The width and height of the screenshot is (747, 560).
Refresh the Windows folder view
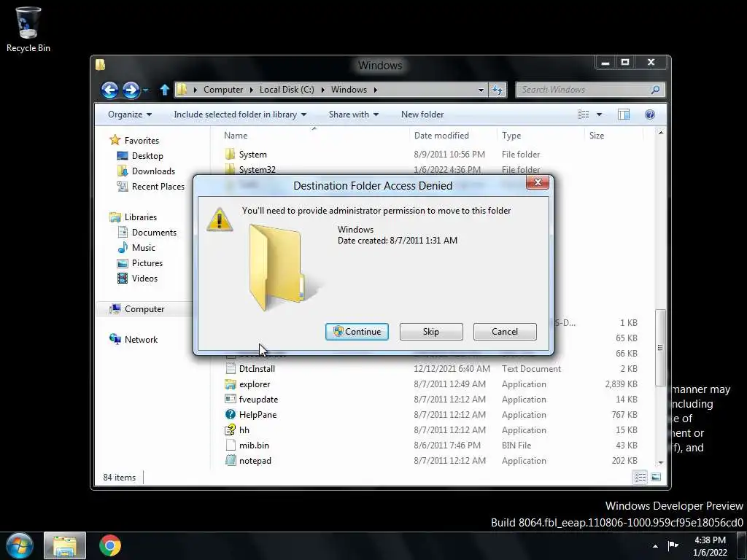498,90
